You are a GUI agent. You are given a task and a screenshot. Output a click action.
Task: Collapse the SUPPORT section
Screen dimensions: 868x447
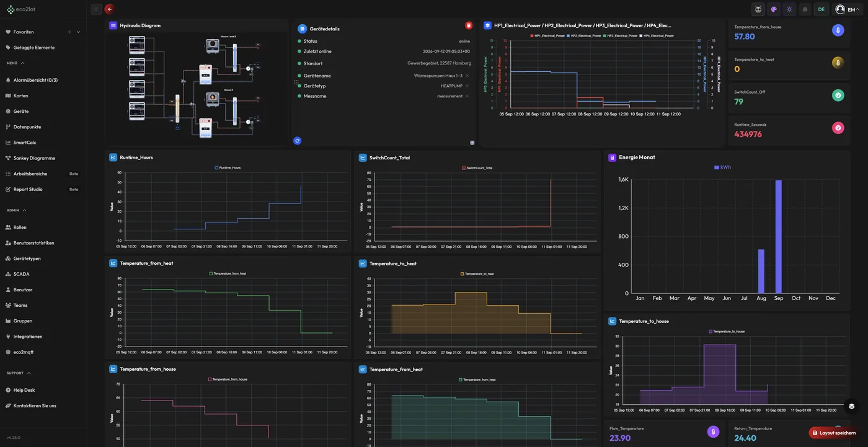pos(19,373)
